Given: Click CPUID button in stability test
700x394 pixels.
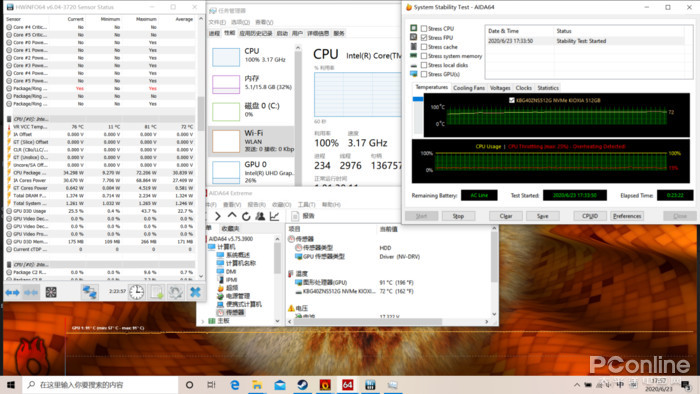Looking at the screenshot, I should point(590,216).
